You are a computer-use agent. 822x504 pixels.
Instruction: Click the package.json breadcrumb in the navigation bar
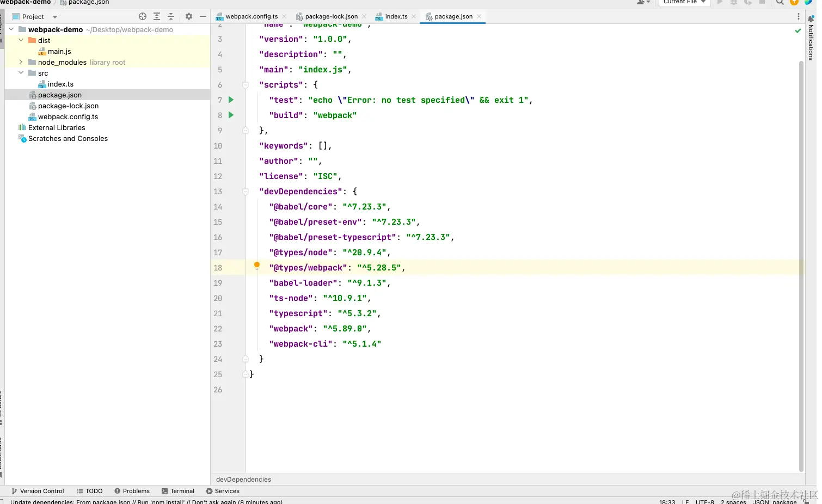pyautogui.click(x=89, y=2)
